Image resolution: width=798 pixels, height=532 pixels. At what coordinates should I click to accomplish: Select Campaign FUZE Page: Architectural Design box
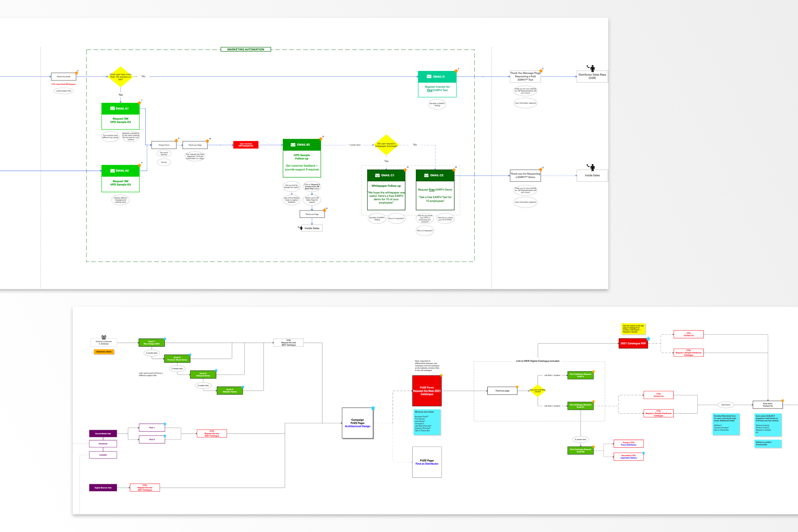(357, 423)
